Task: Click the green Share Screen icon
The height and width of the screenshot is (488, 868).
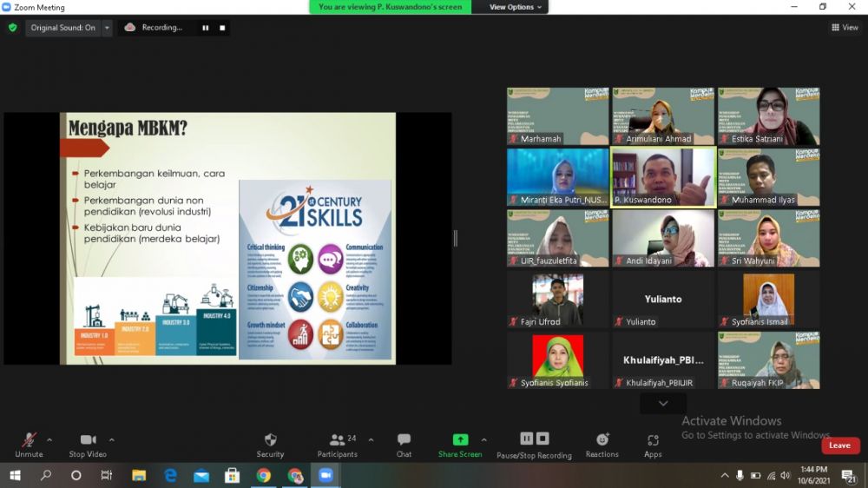Action: tap(460, 440)
